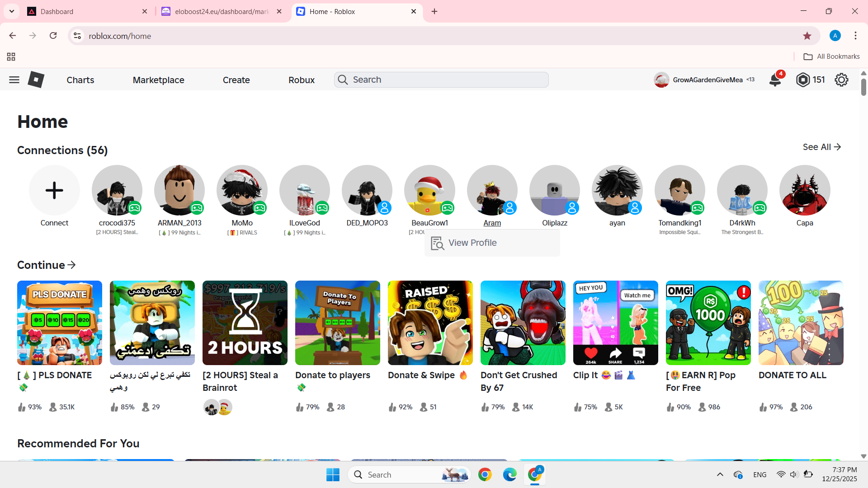Open the DONATE TO ALL game thumbnail
This screenshot has width=868, height=488.
[801, 323]
